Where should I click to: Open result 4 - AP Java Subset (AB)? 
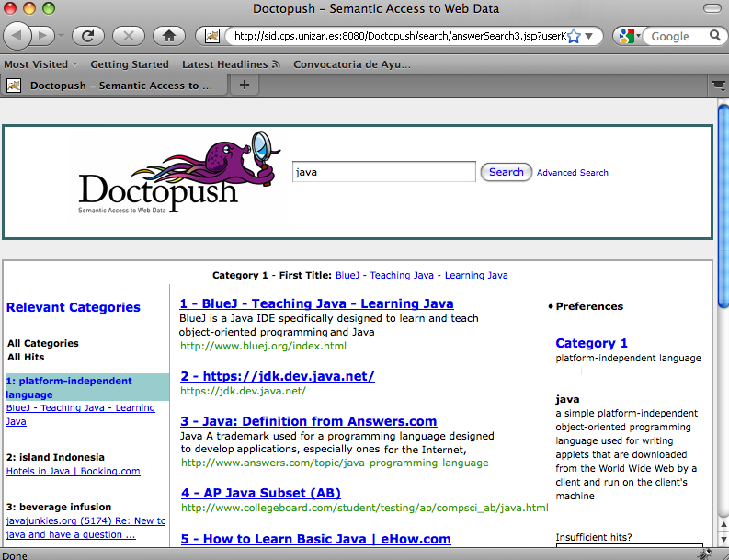coord(261,493)
